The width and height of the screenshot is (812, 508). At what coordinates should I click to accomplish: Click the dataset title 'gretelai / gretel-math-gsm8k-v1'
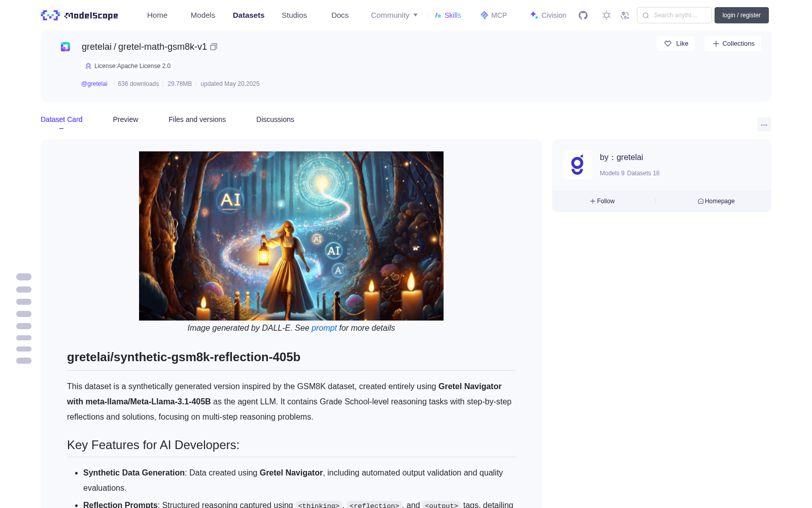[144, 47]
